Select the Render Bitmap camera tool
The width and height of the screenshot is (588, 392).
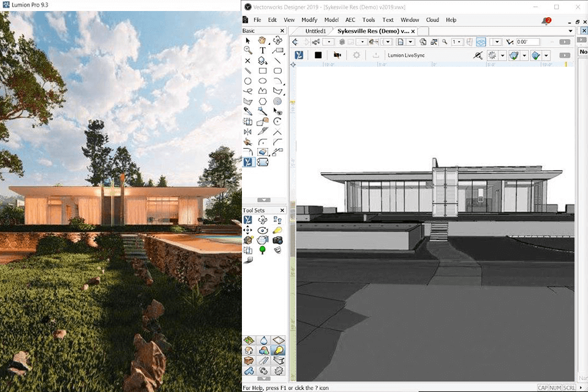click(277, 240)
